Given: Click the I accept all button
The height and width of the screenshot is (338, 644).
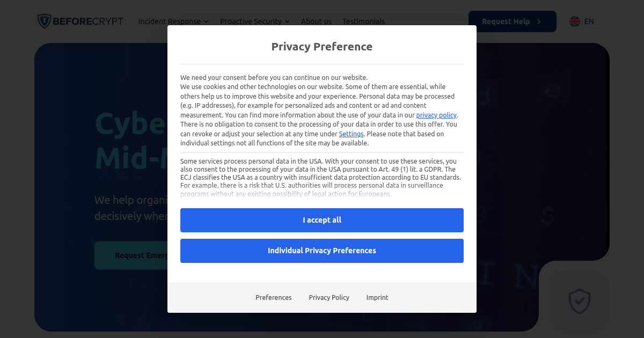Looking at the screenshot, I should [322, 220].
